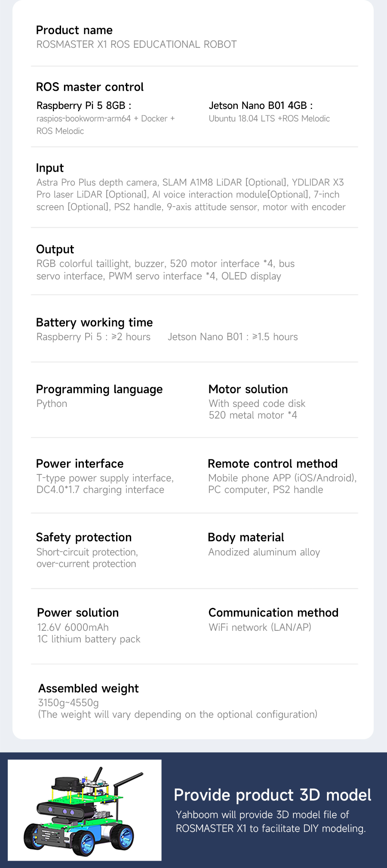This screenshot has height=868, width=387.
Task: Select the "Raspberry Pi 5 8GB" label
Action: 84,105
